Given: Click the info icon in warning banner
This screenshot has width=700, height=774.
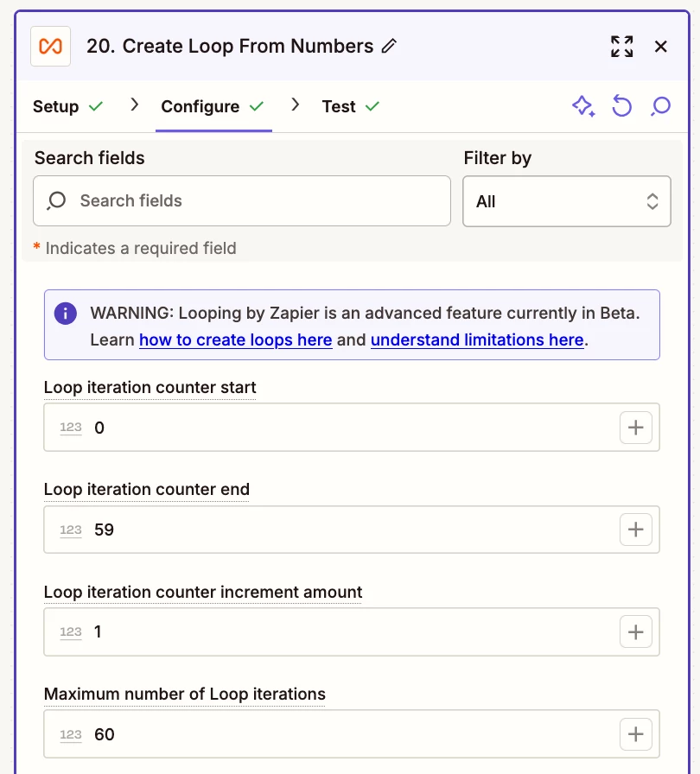Looking at the screenshot, I should (x=66, y=313).
